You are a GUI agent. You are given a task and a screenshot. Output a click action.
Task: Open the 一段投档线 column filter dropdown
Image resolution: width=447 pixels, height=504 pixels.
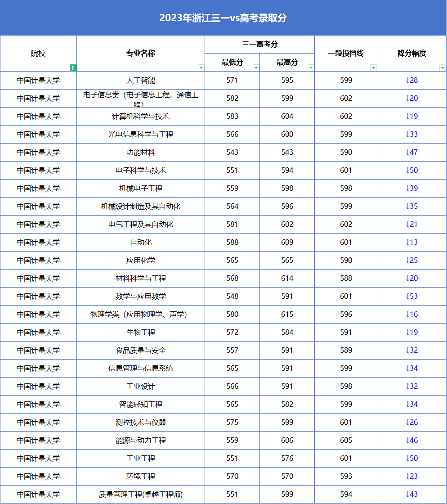pos(373,67)
